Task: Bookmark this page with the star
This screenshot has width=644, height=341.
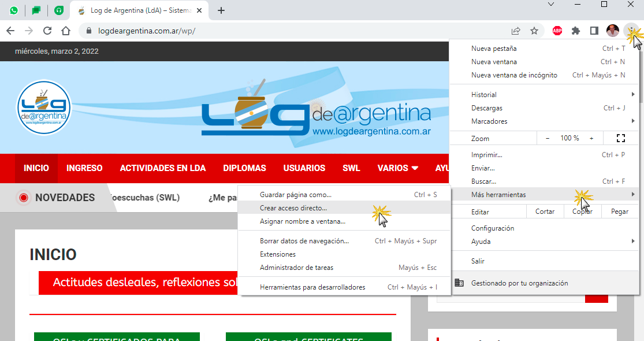Action: 534,31
